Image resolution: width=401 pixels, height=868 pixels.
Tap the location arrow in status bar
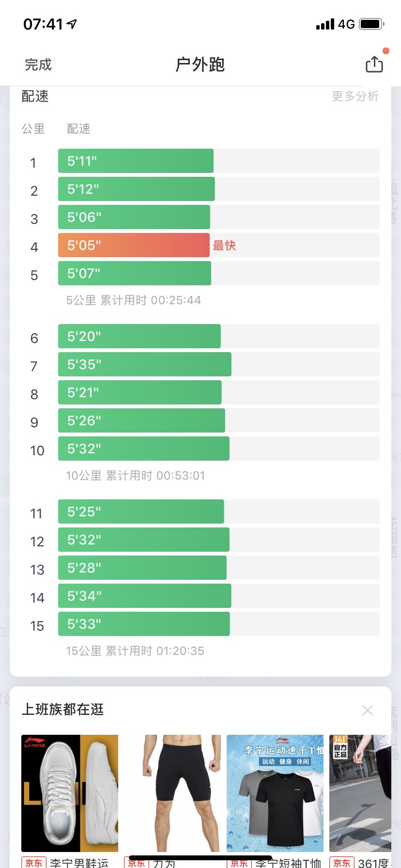[72, 24]
